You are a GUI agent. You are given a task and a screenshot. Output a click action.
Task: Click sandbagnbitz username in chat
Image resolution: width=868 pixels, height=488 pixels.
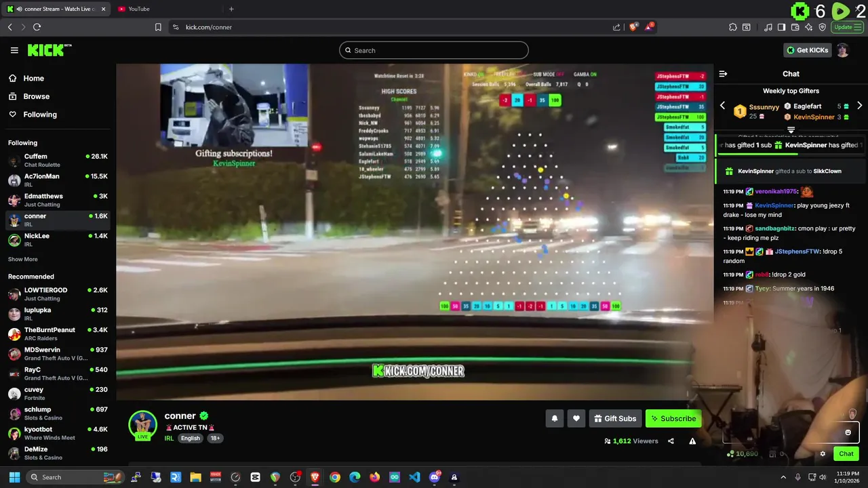click(775, 228)
